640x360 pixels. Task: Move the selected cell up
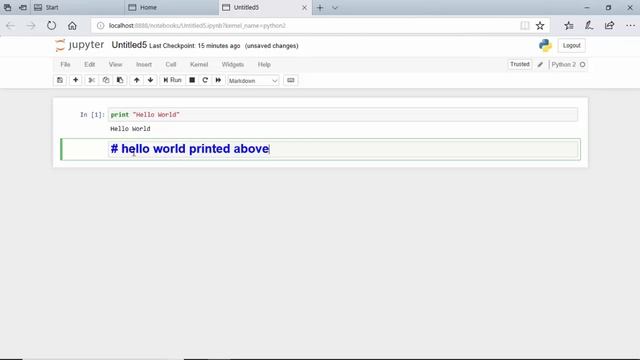(x=137, y=80)
